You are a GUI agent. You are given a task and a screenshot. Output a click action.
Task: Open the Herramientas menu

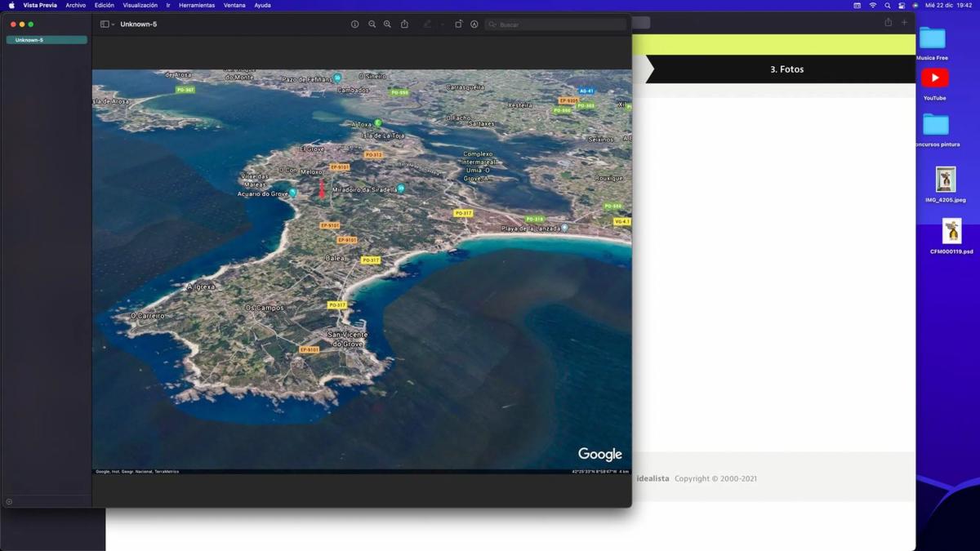coord(196,5)
